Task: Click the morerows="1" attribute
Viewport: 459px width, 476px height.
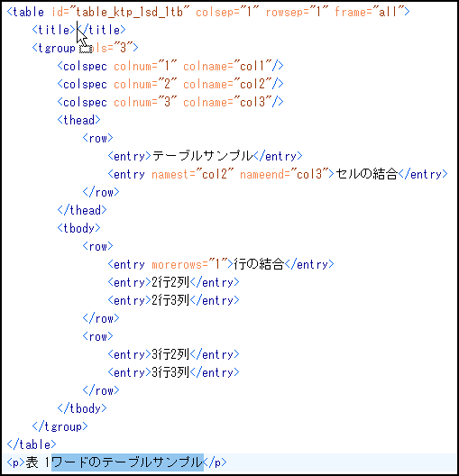Action: click(189, 264)
